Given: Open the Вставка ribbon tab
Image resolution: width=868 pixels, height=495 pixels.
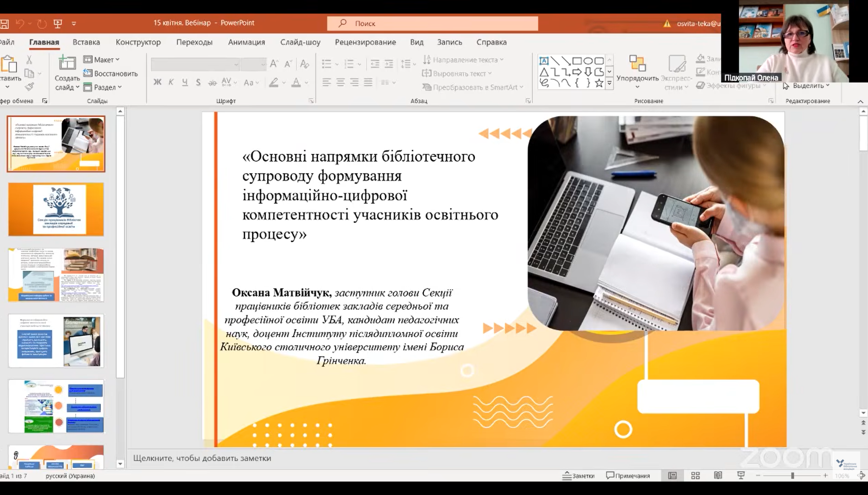Looking at the screenshot, I should tap(86, 42).
